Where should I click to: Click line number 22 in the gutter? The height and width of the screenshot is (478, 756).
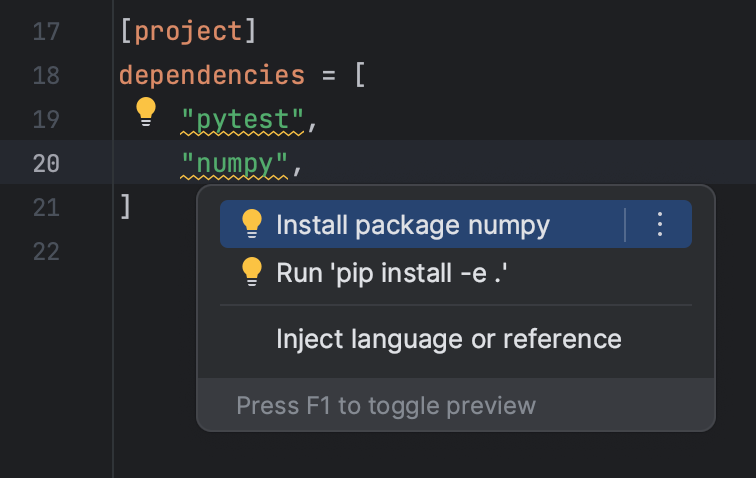point(46,251)
